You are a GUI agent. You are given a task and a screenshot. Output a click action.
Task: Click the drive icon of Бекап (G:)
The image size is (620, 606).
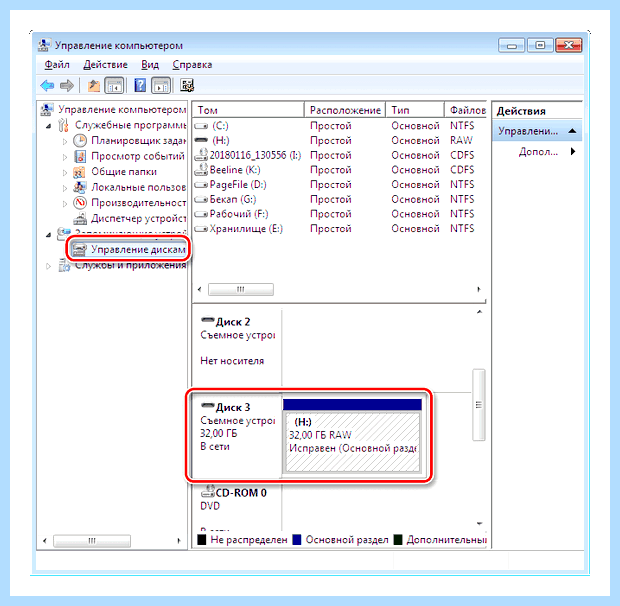(201, 199)
